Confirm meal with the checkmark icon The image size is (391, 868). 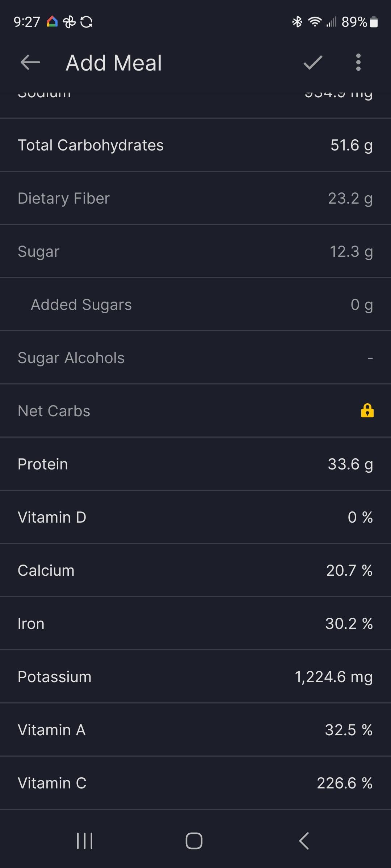coord(313,63)
